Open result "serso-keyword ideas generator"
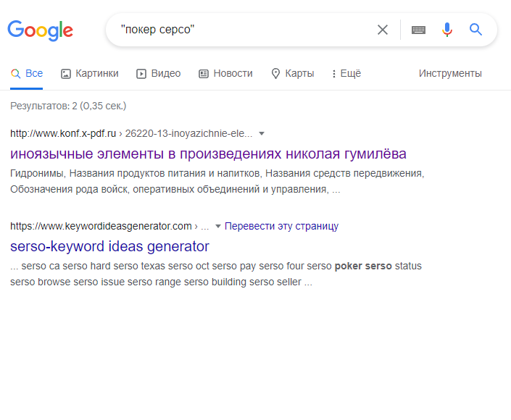This screenshot has height=420, width=511. (x=109, y=246)
